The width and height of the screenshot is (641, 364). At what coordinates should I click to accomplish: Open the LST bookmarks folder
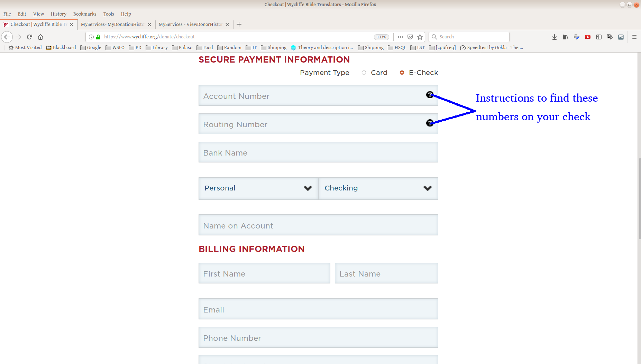[x=418, y=48]
